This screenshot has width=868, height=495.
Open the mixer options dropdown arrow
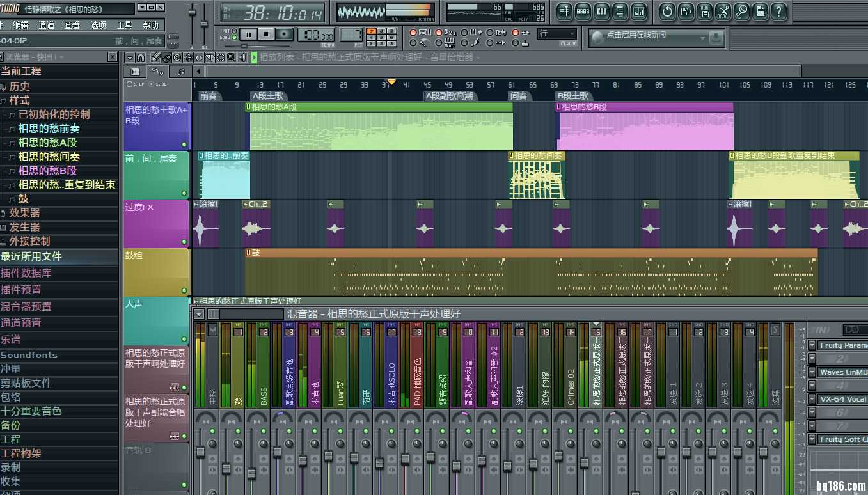pos(199,314)
